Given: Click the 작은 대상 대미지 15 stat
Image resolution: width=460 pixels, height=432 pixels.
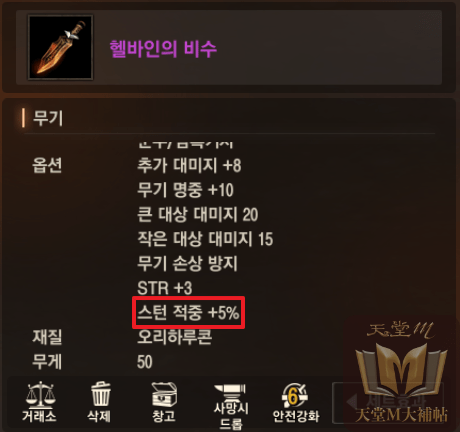Looking at the screenshot, I should (205, 239).
